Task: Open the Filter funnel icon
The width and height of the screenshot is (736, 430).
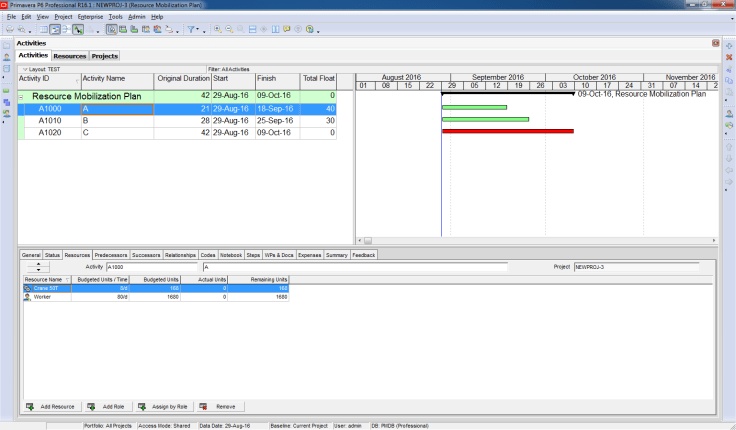Action: click(191, 29)
